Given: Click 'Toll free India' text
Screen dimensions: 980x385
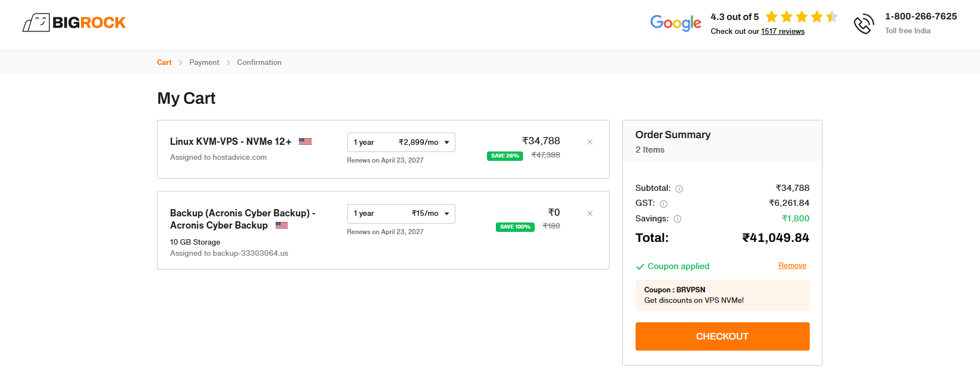Looking at the screenshot, I should click(907, 31).
